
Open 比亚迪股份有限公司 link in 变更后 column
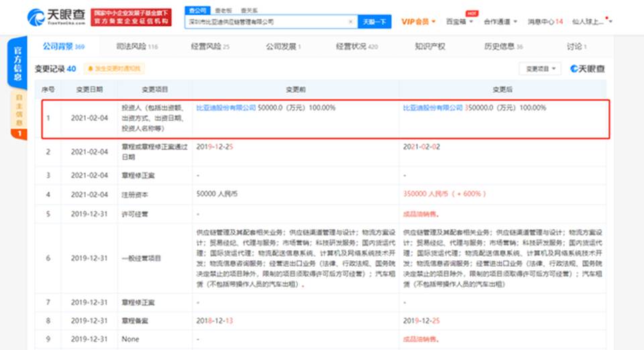click(x=433, y=107)
